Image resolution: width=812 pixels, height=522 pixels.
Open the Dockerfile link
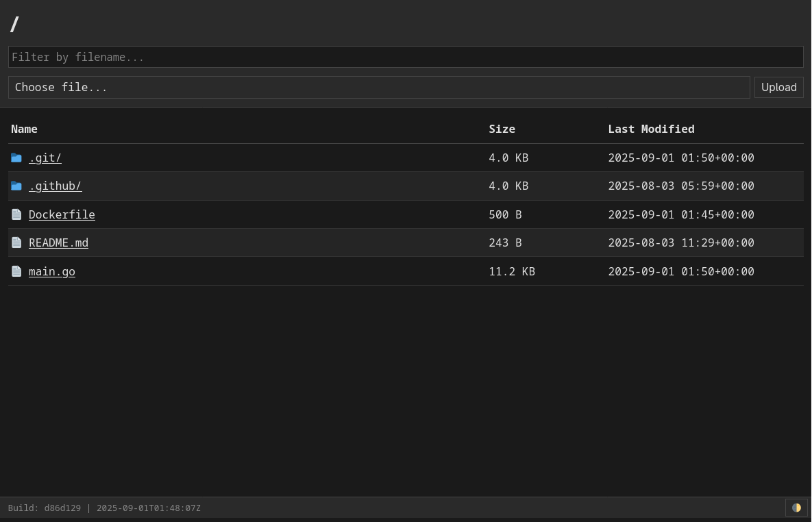pos(62,214)
